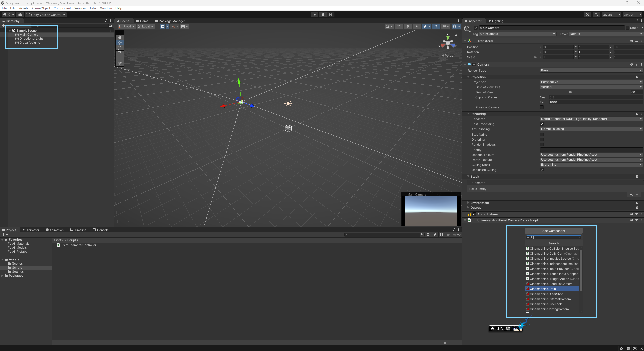644x351 pixels.
Task: Open the Layers dropdown
Action: 611,15
